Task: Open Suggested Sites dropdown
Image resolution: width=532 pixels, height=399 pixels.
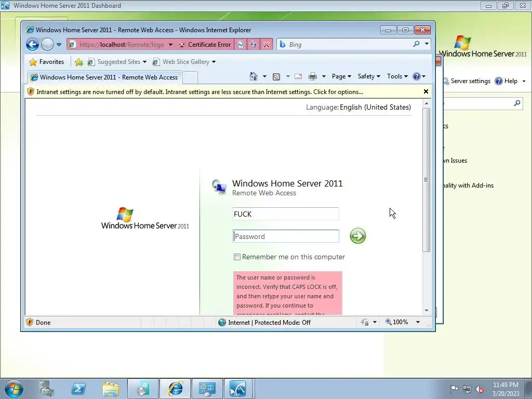Action: tap(117, 62)
